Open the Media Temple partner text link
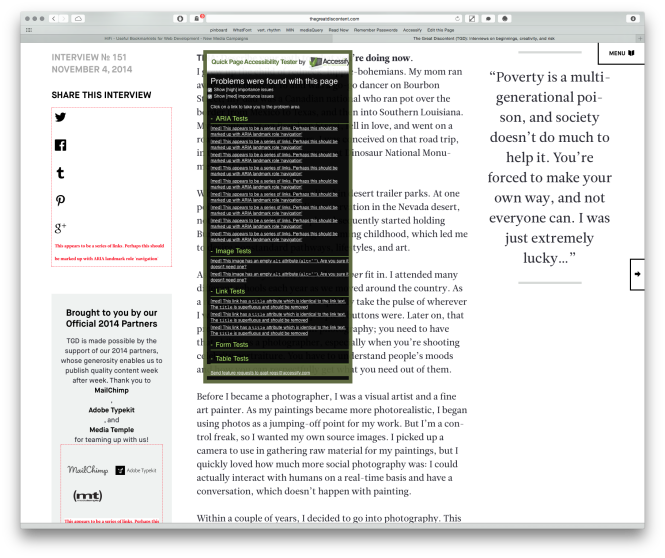Viewport: 665px width, 558px height. (112, 430)
